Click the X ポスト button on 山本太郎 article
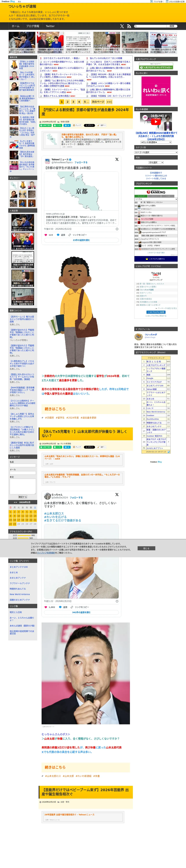The image size is (186, 868). click(90, 447)
